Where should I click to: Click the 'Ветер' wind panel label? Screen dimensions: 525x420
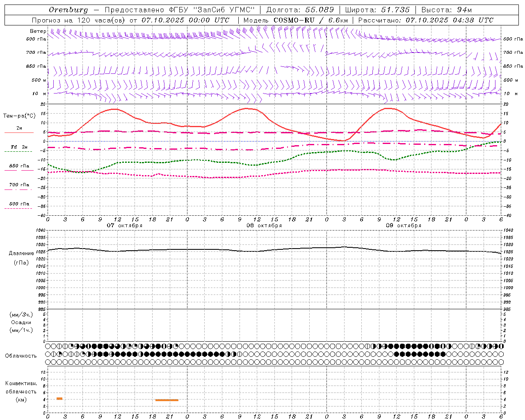[x=38, y=31]
